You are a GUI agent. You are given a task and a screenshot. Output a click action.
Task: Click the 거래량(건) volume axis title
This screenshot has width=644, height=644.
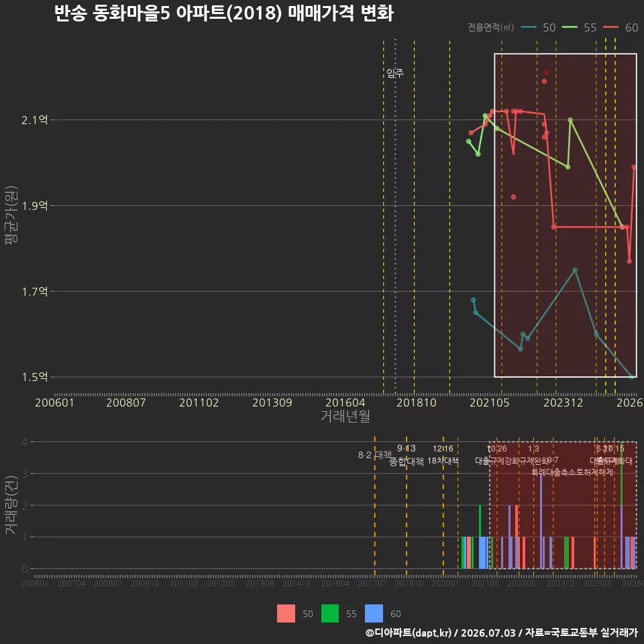[11, 505]
